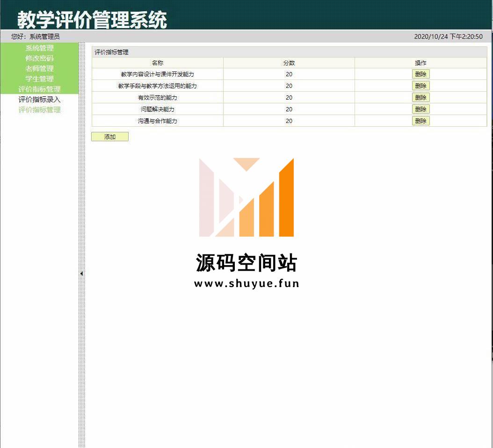Collapse the 评价指标管理 sidebar header
The height and width of the screenshot is (448, 493).
point(39,89)
